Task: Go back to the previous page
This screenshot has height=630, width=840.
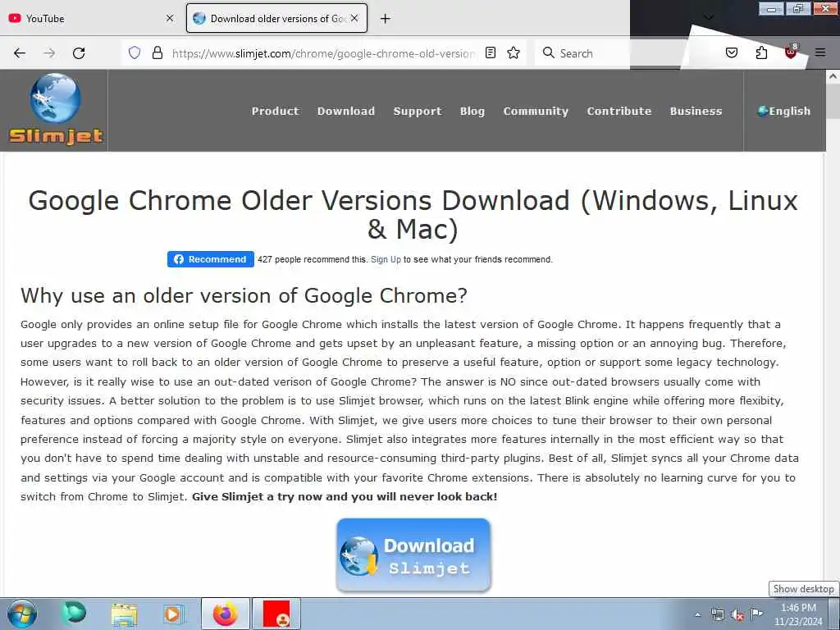Action: pyautogui.click(x=20, y=53)
